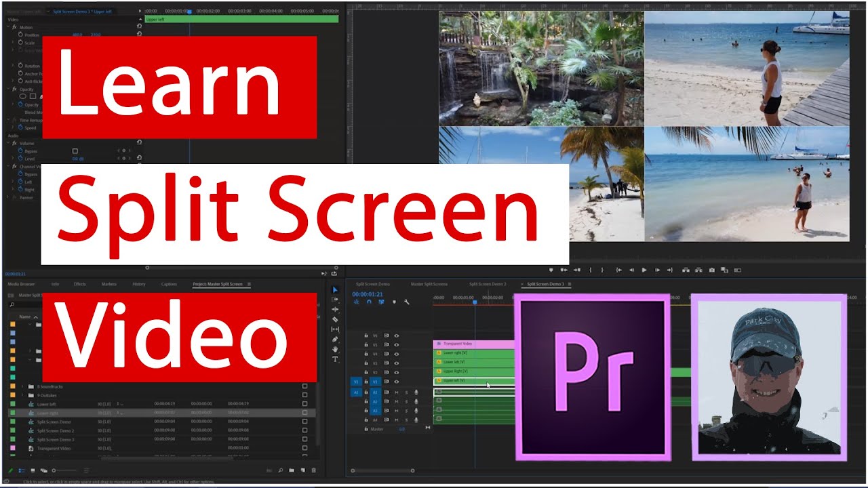
Task: Select the Selection tool arrow
Action: point(335,290)
